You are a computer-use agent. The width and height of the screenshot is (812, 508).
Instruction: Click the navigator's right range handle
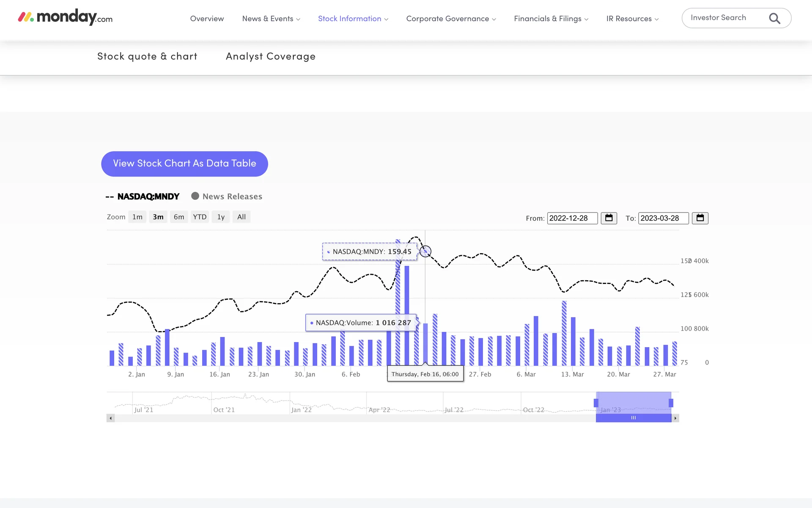click(671, 403)
